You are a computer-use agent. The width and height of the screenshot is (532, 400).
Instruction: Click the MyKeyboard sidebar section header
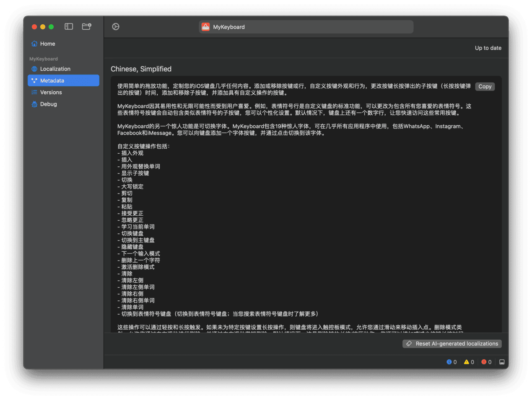point(44,59)
